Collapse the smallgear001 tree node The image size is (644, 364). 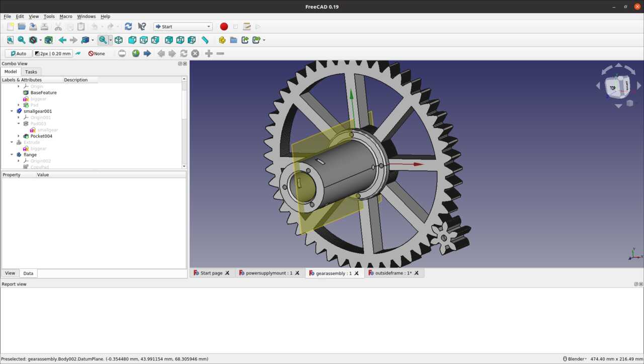click(x=12, y=111)
